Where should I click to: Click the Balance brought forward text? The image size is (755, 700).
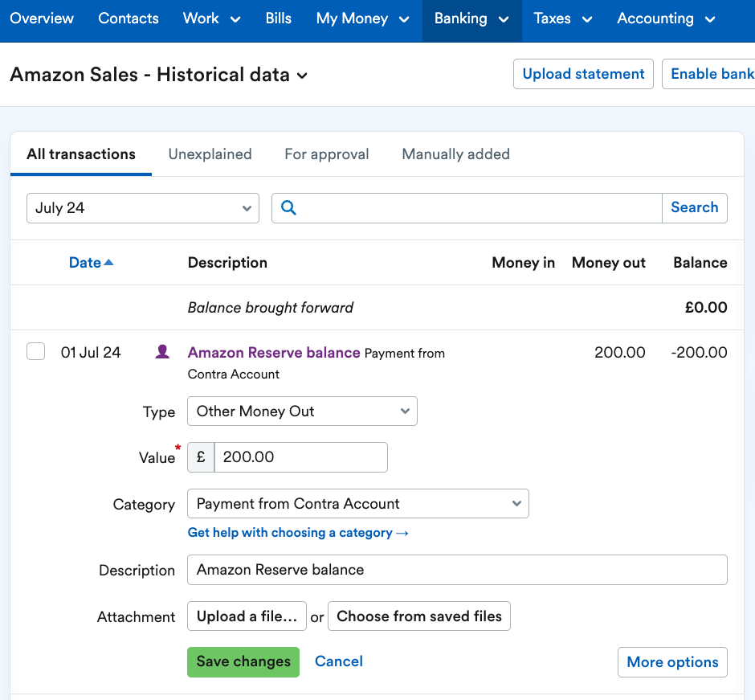click(x=270, y=307)
